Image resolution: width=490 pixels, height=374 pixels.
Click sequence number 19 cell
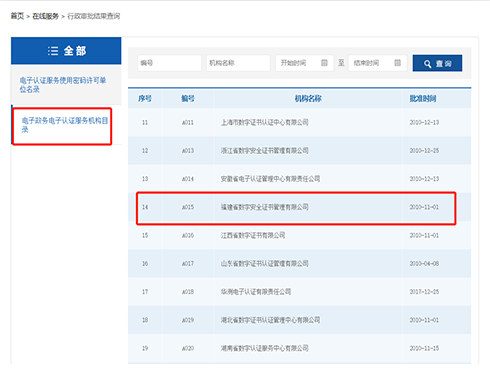click(145, 348)
